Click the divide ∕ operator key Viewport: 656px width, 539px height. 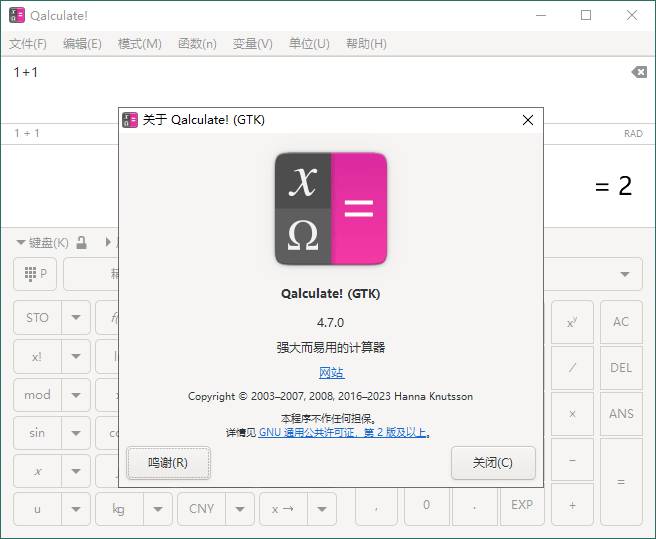[572, 368]
